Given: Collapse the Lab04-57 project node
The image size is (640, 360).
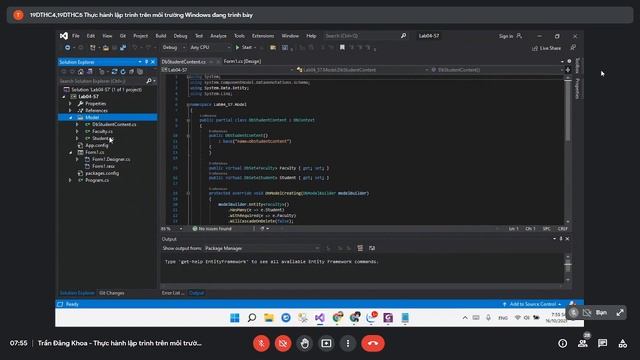Looking at the screenshot, I should (x=64, y=97).
